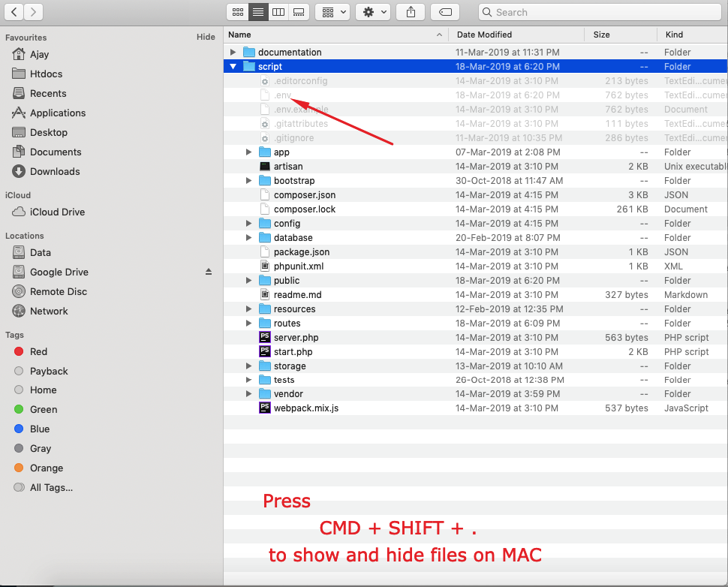
Task: Filter by the Gray tag
Action: pyautogui.click(x=41, y=449)
